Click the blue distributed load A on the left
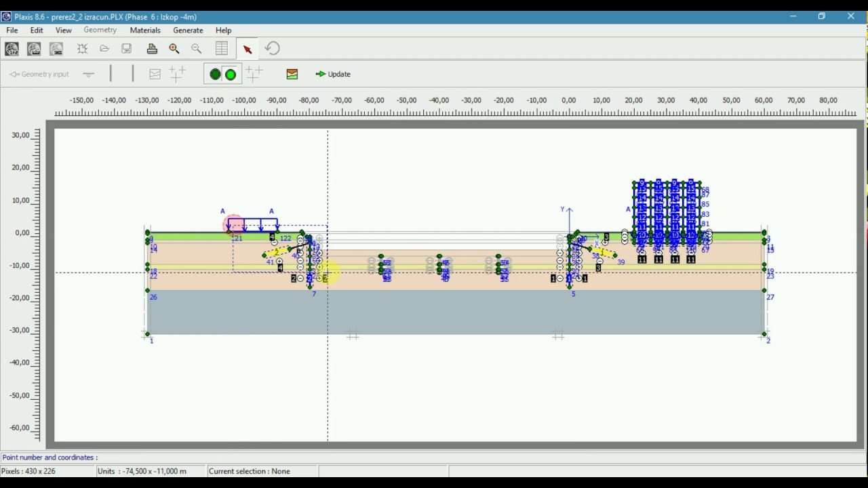The height and width of the screenshot is (488, 868). coord(252,225)
